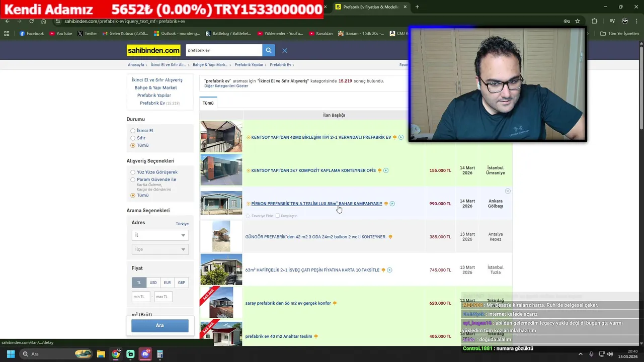The image size is (644, 362).
Task: Go to Bahçe & Yapı Market category
Action: [x=155, y=88]
